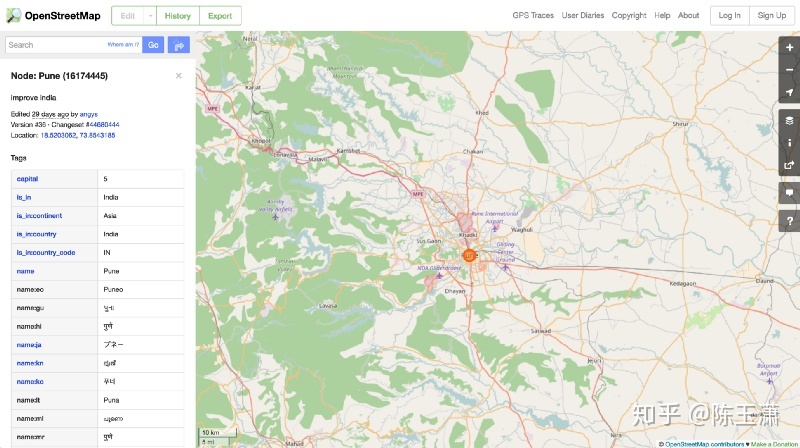Click the Where am I? link
Image resolution: width=800 pixels, height=448 pixels.
[x=123, y=45]
